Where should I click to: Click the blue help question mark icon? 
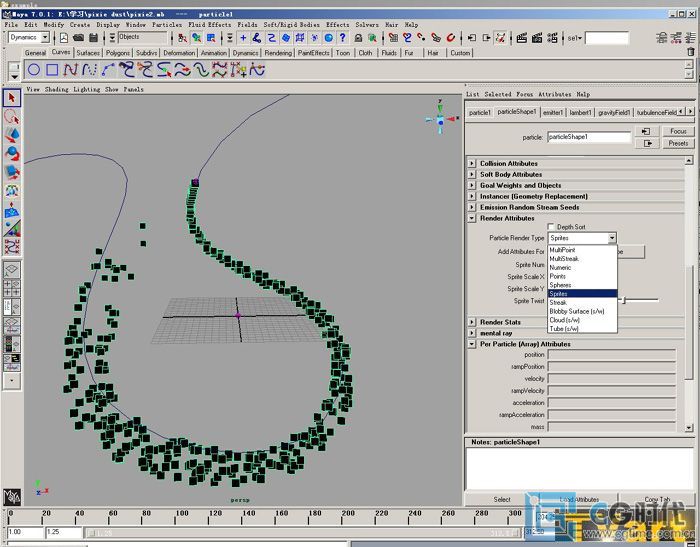click(342, 38)
